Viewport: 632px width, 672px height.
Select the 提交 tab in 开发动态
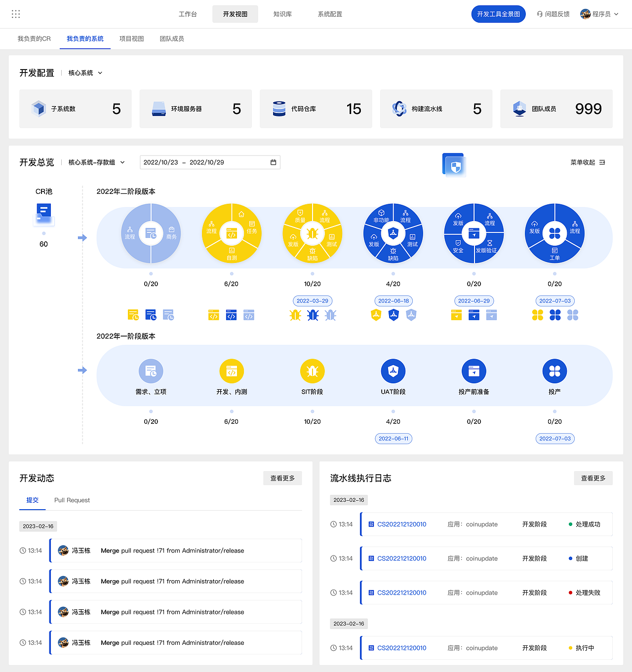33,500
